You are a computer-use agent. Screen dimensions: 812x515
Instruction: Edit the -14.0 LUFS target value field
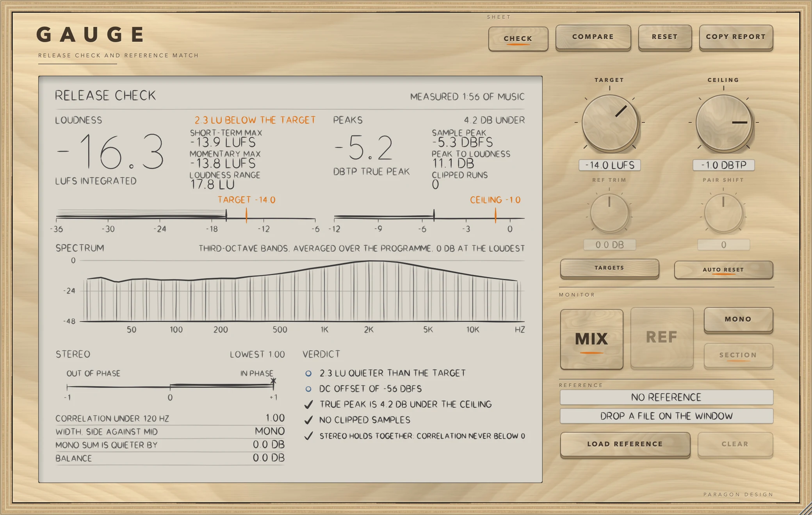click(610, 165)
